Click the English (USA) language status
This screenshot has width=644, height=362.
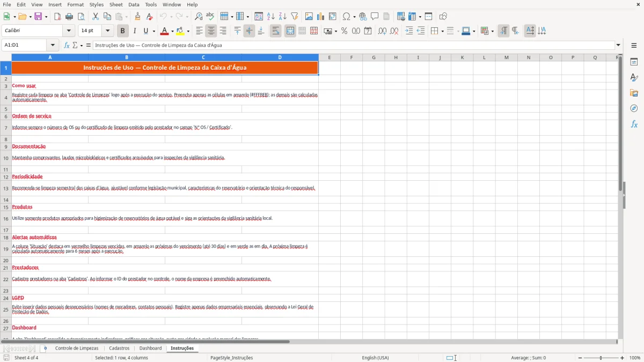pyautogui.click(x=375, y=358)
